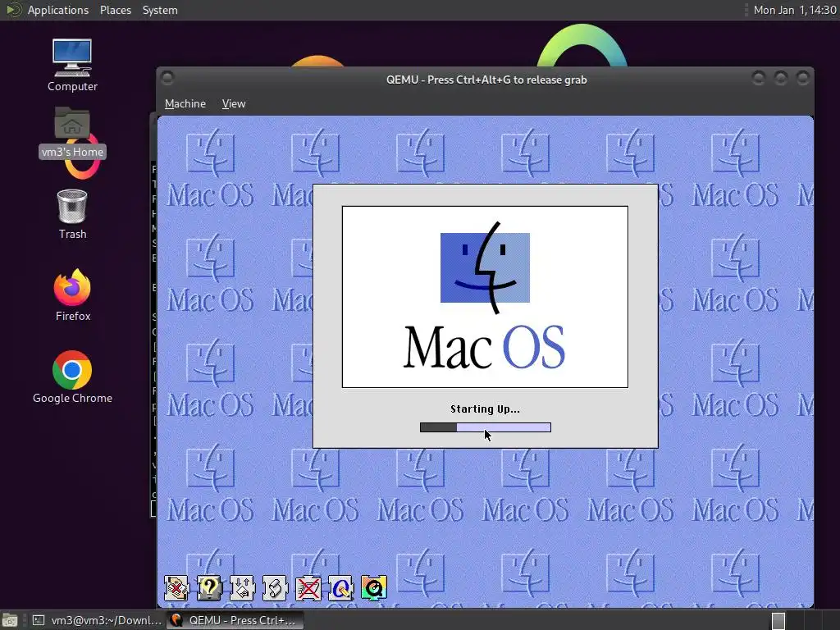Click the lightbulb question mark extension icon
The image size is (840, 630).
(209, 587)
